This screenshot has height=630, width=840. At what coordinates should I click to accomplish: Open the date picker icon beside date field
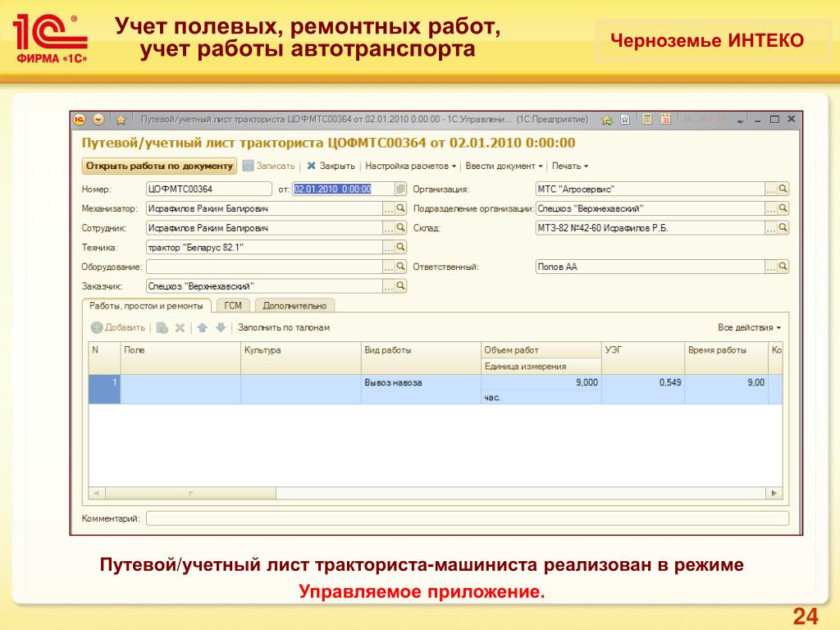pos(400,189)
